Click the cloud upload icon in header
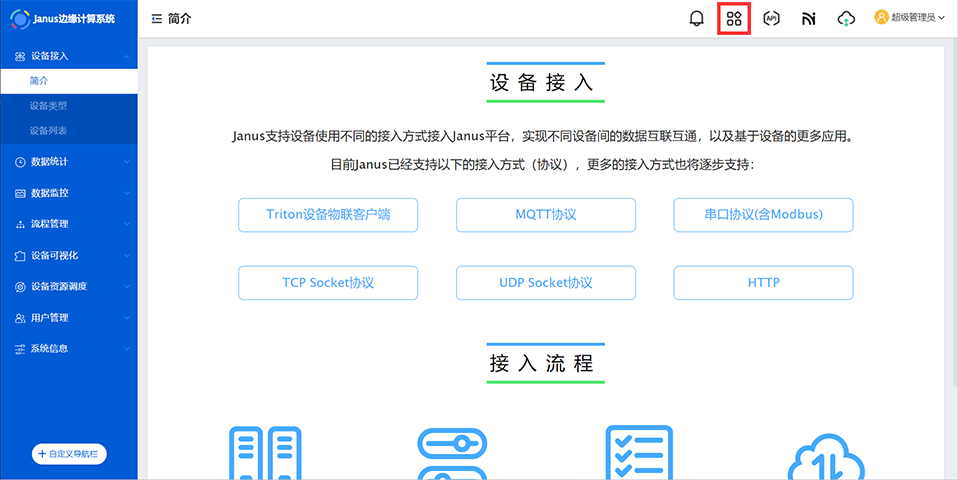This screenshot has width=958, height=480. pyautogui.click(x=846, y=18)
